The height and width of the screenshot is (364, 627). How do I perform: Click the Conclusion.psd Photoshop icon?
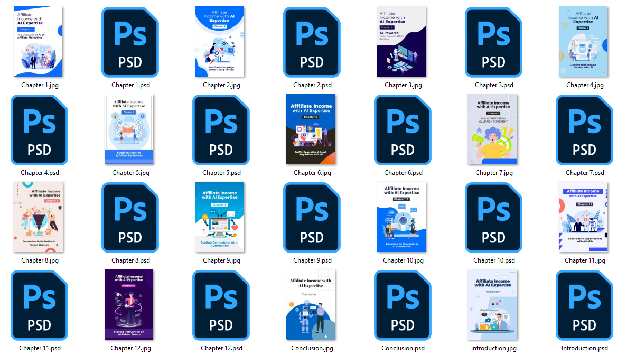click(403, 305)
